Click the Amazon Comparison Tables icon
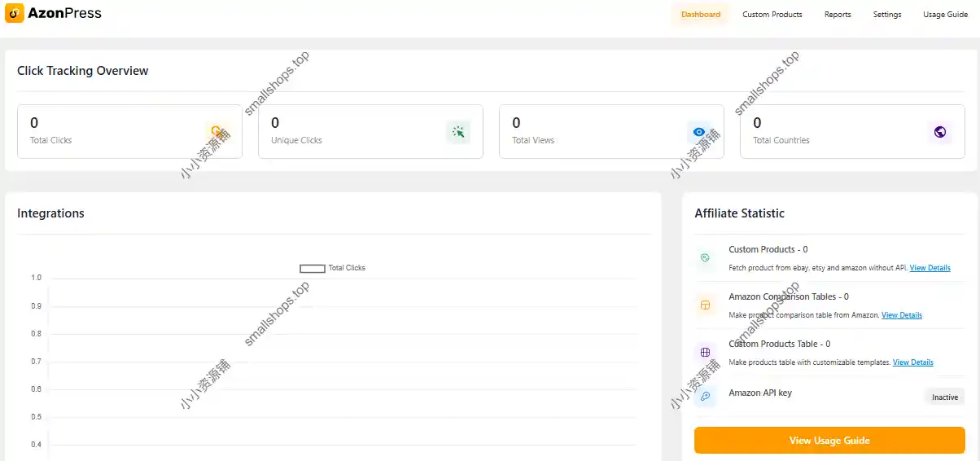 [x=705, y=305]
